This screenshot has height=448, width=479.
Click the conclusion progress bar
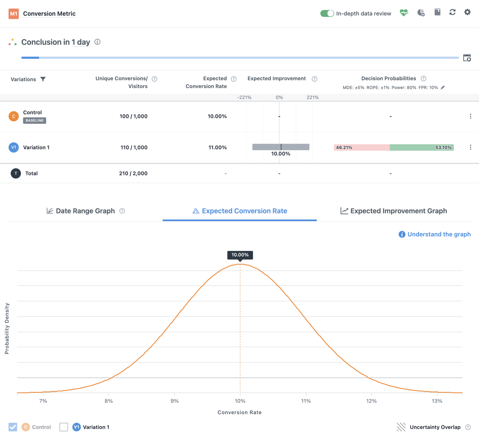tap(240, 58)
